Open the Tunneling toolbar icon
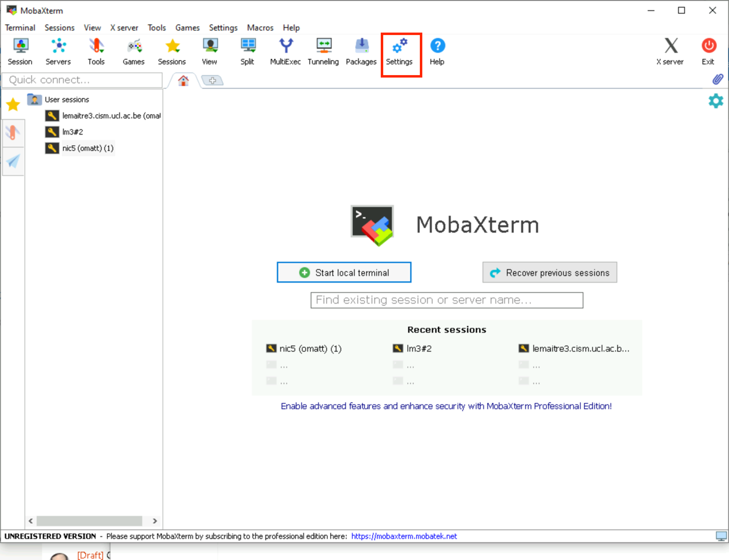The height and width of the screenshot is (560, 729). 324,52
